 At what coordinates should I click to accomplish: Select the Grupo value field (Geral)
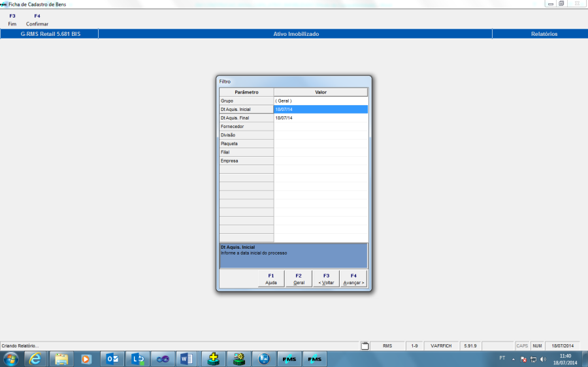coord(321,101)
